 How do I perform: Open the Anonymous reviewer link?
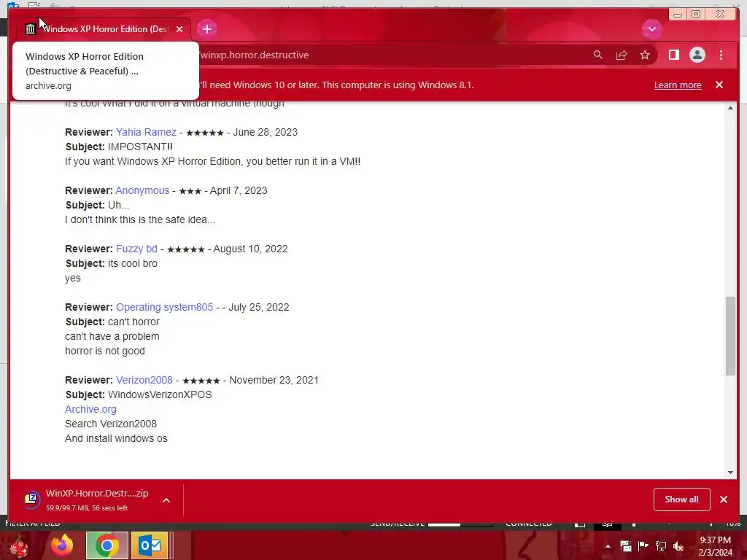point(142,190)
